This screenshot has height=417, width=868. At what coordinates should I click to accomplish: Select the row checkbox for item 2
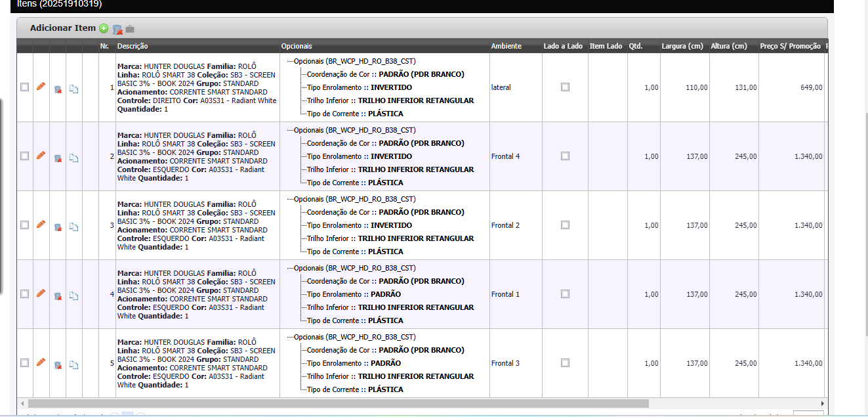click(x=24, y=156)
